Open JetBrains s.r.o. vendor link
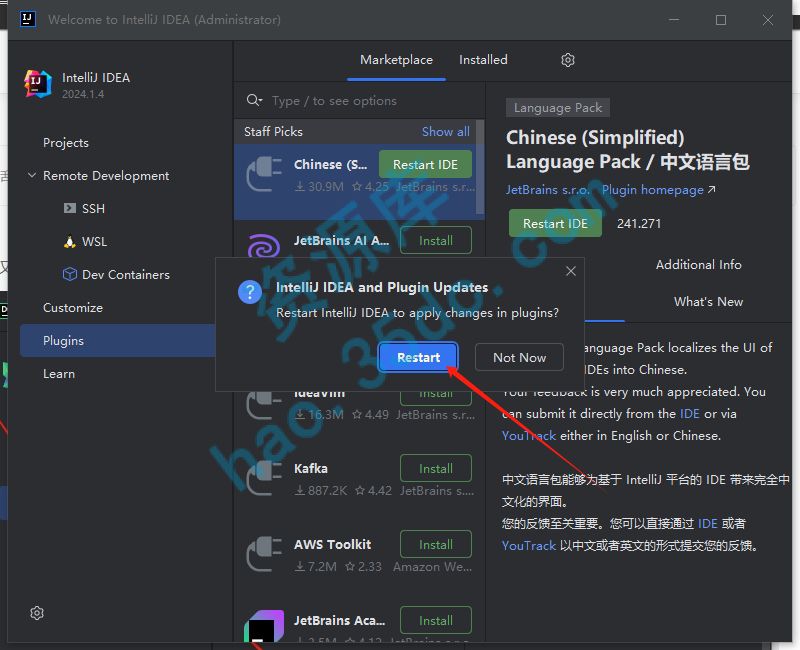The width and height of the screenshot is (800, 650). 547,190
